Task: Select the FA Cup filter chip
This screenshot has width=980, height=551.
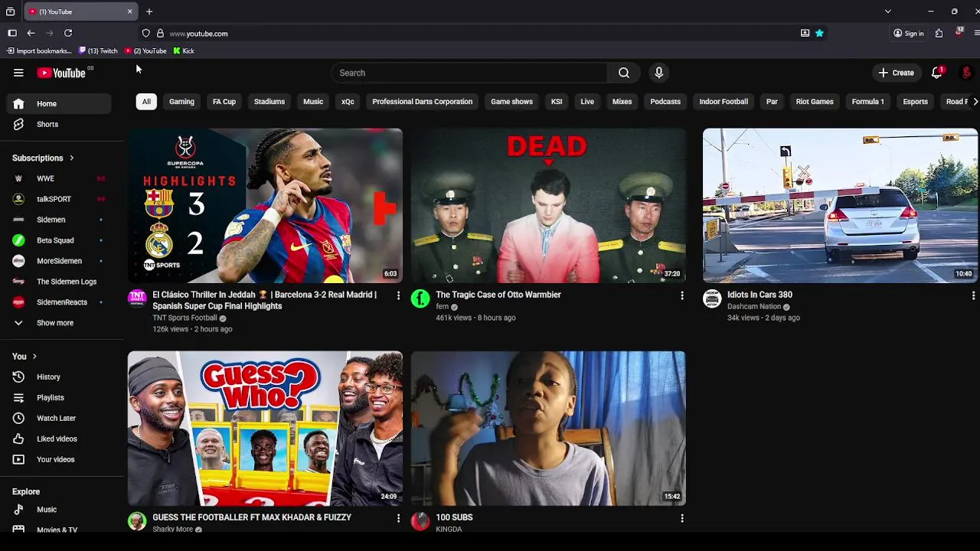Action: pos(224,102)
